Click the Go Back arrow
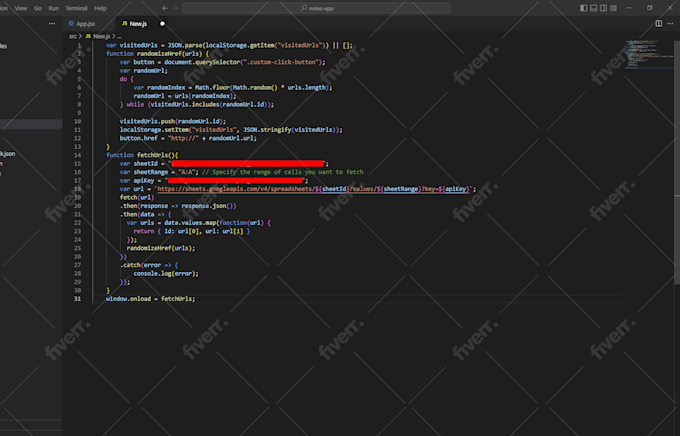Image resolution: width=680 pixels, height=436 pixels. pyautogui.click(x=165, y=8)
